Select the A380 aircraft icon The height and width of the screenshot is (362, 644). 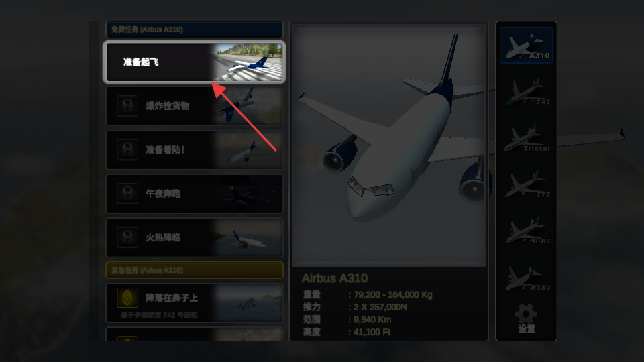pos(526,278)
